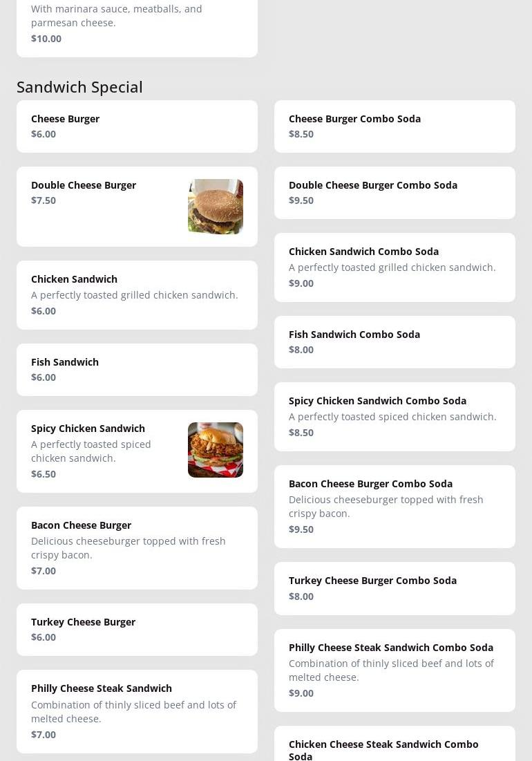Pick the Philly Cheese Steak Sandwich
This screenshot has width=532, height=761.
coord(137,711)
